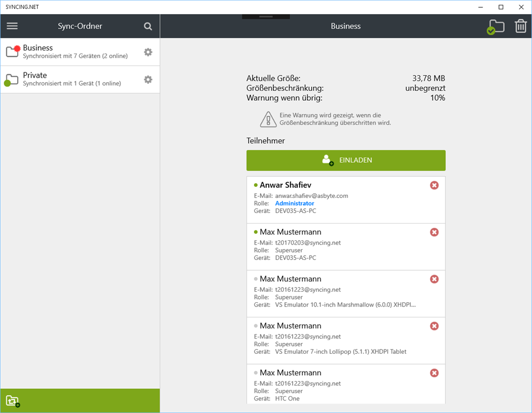Image resolution: width=532 pixels, height=413 pixels.
Task: Click the synced folder status icon in toolbar
Action: tap(496, 26)
